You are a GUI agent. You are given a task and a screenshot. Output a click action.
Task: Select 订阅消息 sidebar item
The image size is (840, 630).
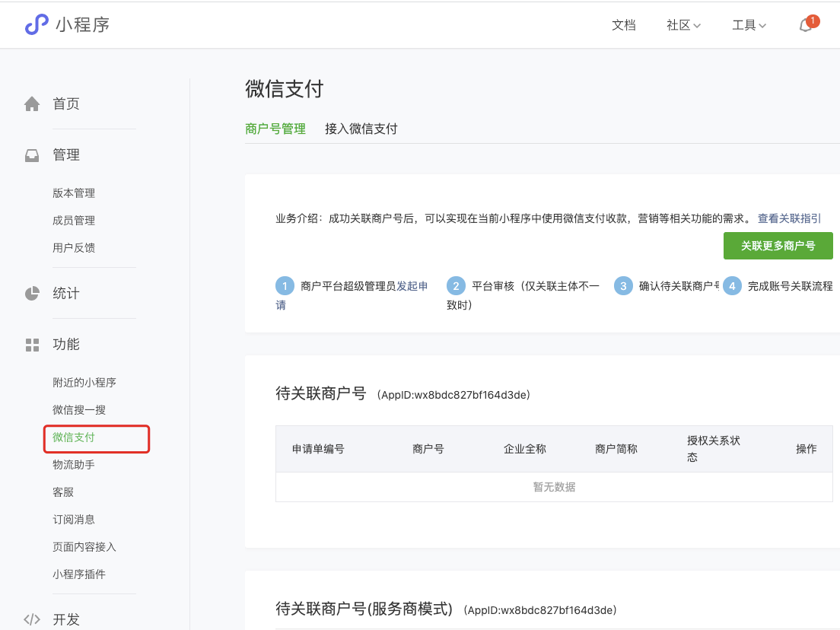click(74, 519)
